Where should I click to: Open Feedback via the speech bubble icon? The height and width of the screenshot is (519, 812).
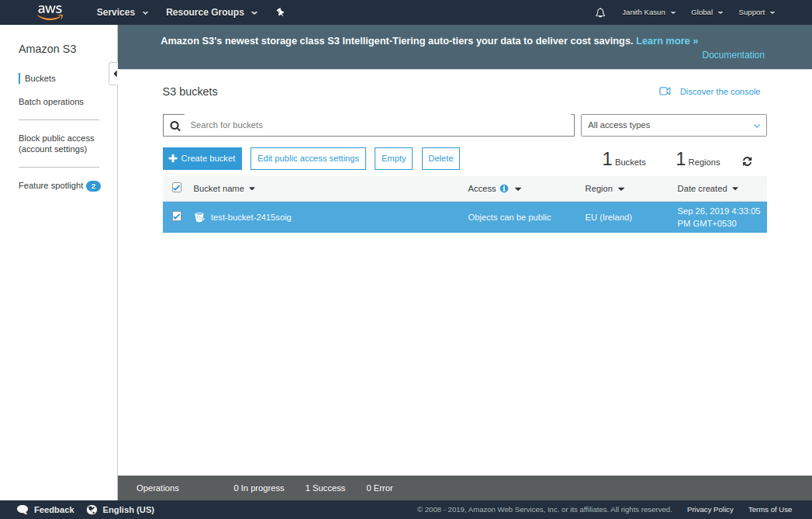(22, 510)
